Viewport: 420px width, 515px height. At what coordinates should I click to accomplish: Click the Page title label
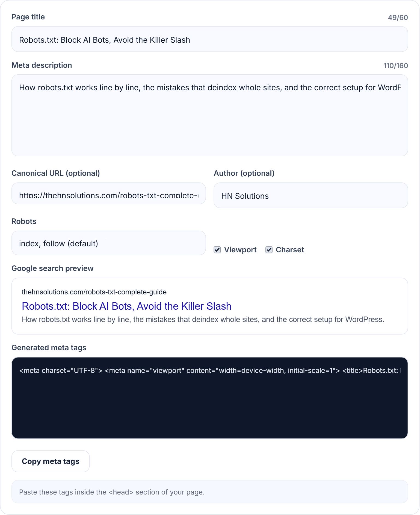[x=28, y=17]
